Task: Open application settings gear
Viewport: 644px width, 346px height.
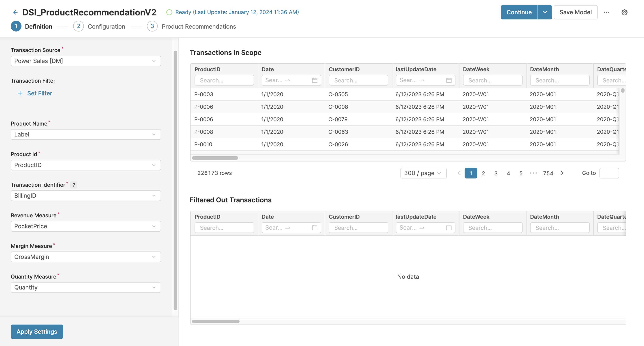Action: click(624, 12)
